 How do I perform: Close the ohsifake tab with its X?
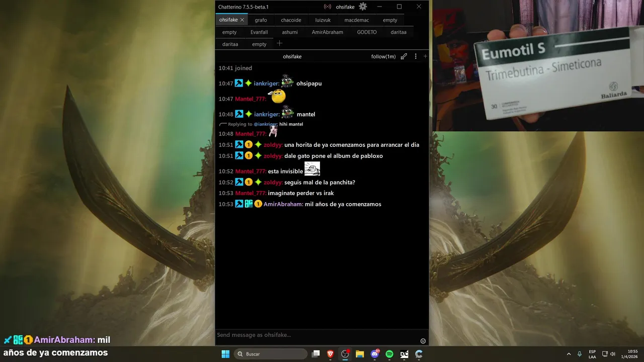[242, 20]
